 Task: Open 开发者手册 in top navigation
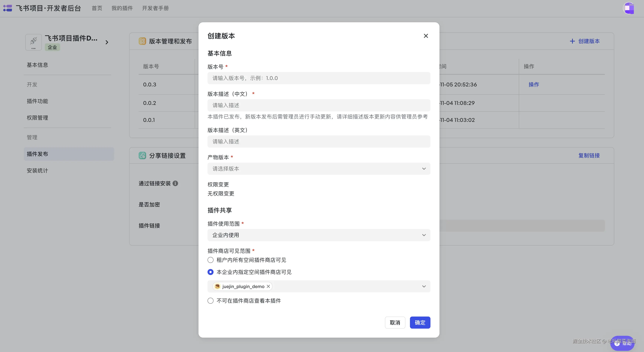155,8
